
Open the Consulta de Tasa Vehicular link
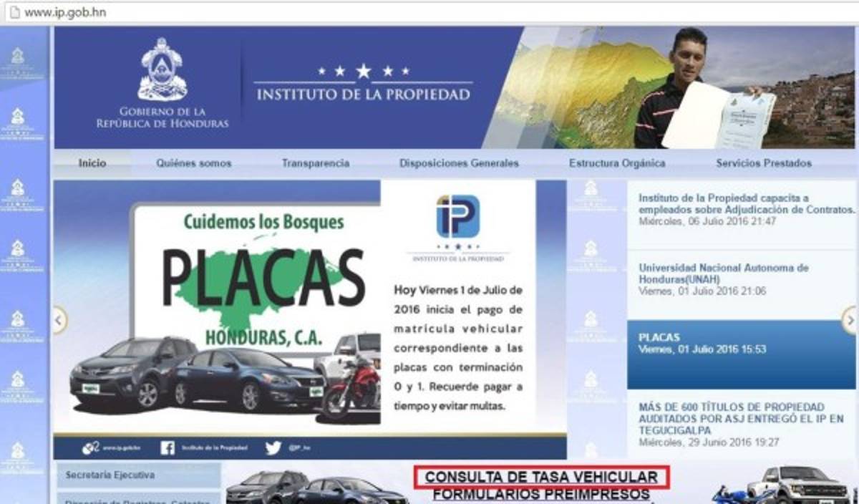(x=541, y=477)
